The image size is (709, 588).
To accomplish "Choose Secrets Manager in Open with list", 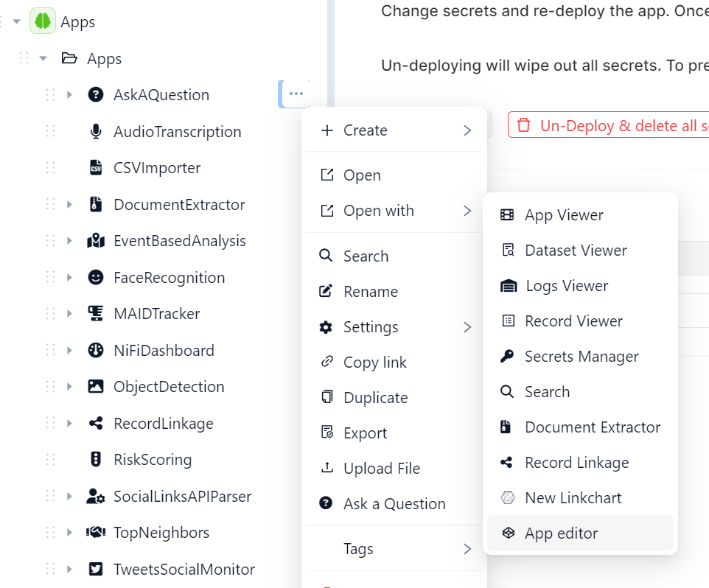I will (x=581, y=357).
